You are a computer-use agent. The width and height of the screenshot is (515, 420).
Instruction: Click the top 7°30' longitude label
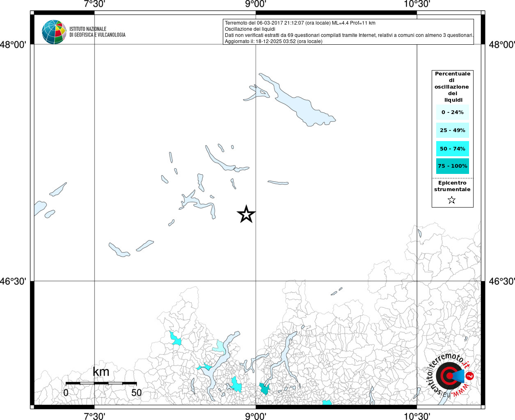coord(94,4)
